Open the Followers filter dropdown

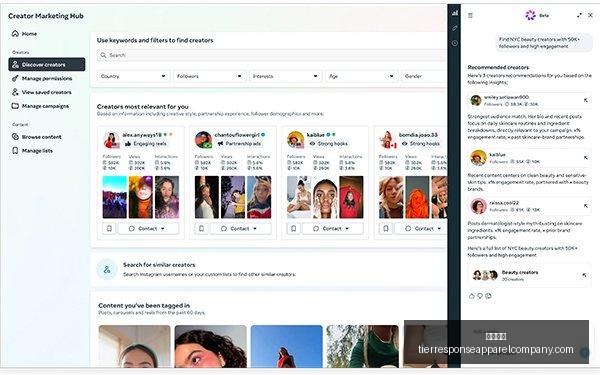tap(209, 76)
